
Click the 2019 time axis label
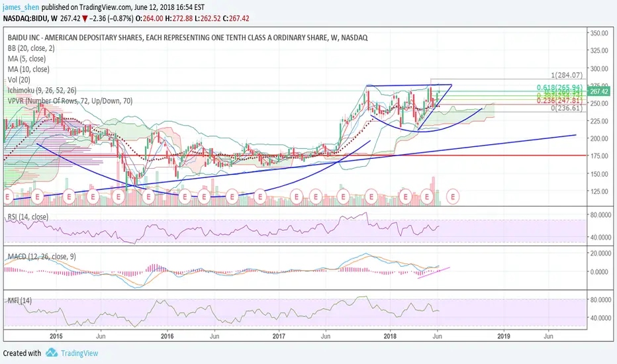click(504, 336)
